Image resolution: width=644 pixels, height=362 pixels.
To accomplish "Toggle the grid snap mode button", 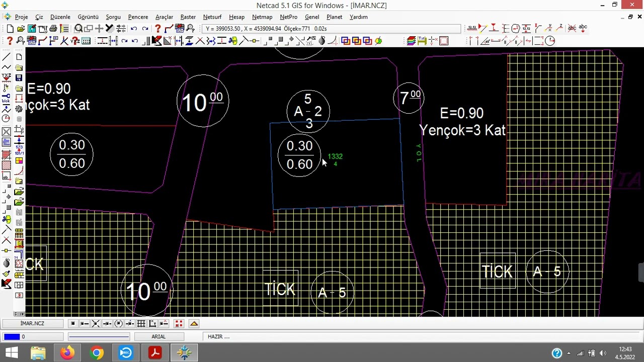I will click(141, 323).
